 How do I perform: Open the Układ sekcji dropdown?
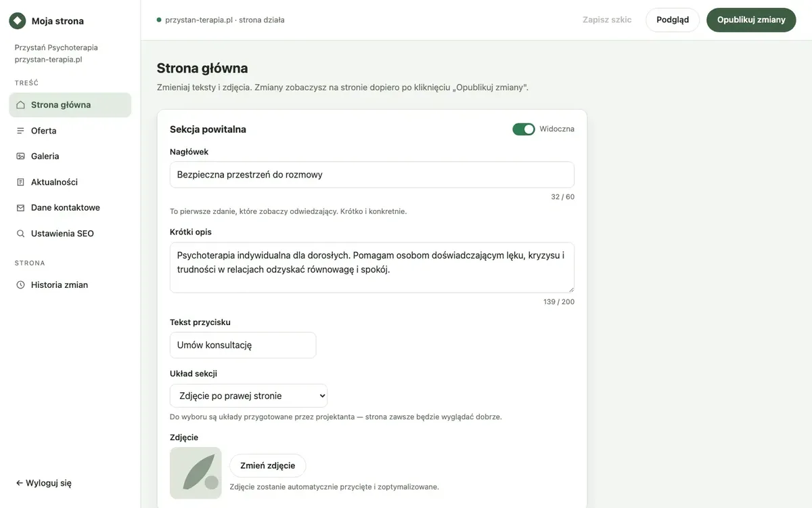click(248, 396)
